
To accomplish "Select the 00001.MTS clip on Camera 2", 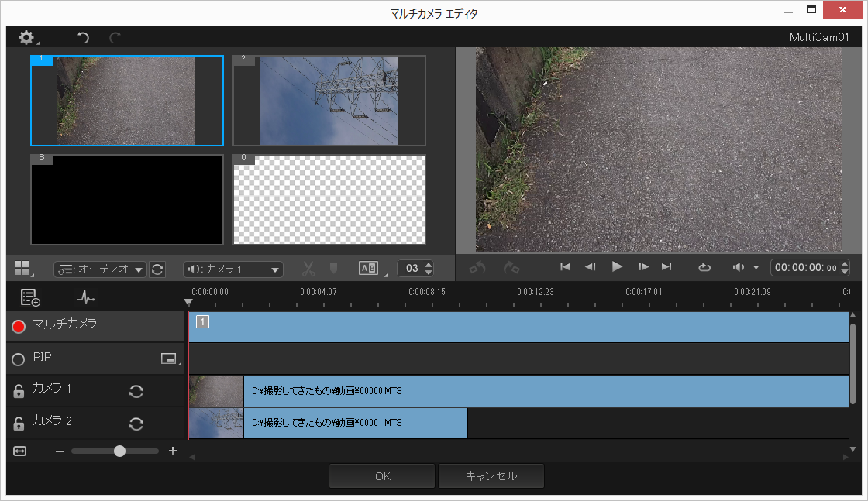I will coord(328,423).
